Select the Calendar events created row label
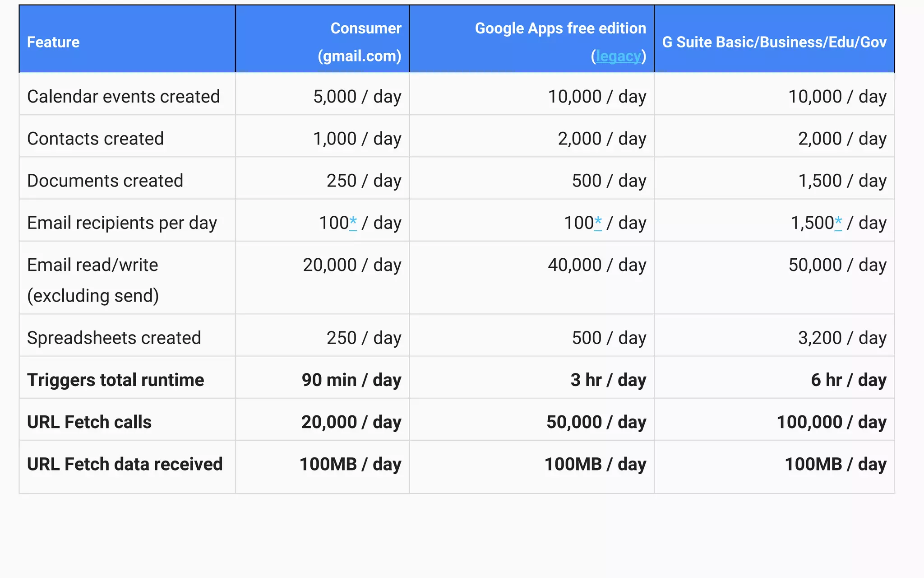 tap(123, 97)
